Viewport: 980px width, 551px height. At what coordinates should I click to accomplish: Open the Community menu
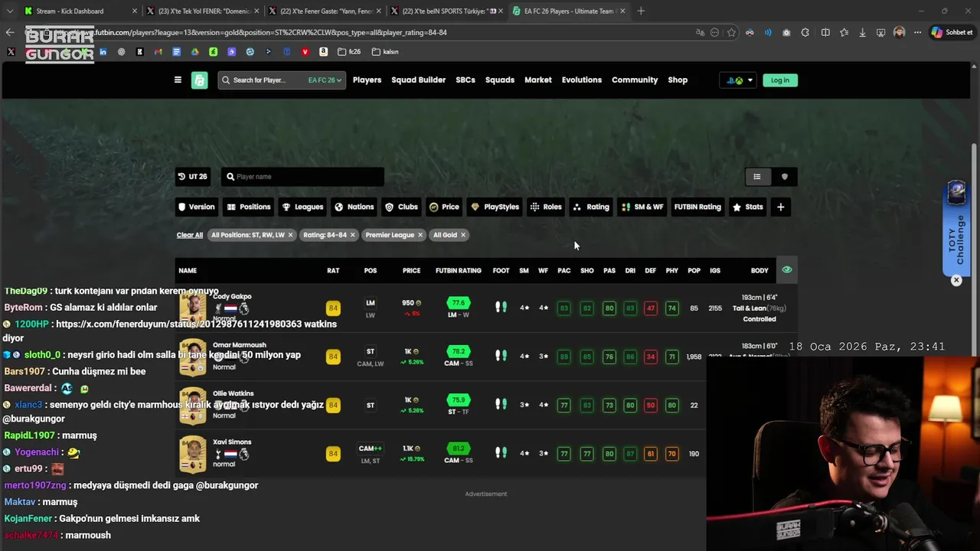point(635,80)
